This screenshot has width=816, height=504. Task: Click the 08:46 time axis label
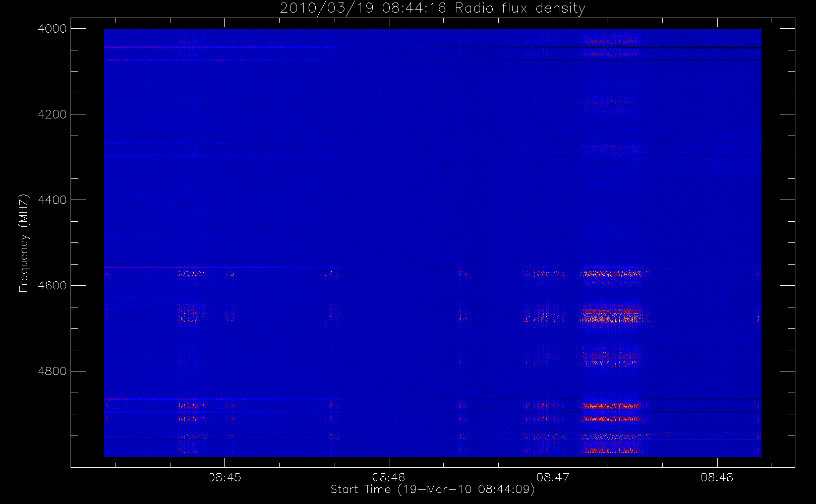click(x=389, y=477)
